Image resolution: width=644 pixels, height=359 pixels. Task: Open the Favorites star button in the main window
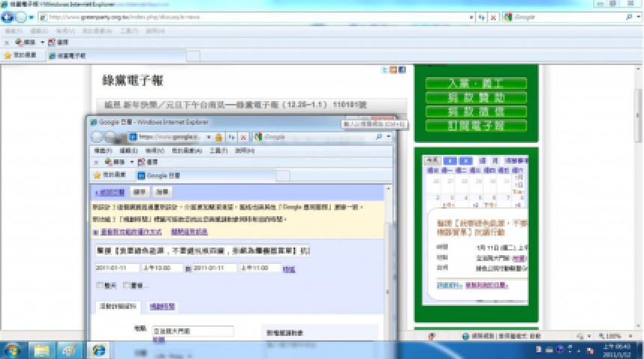pos(19,55)
